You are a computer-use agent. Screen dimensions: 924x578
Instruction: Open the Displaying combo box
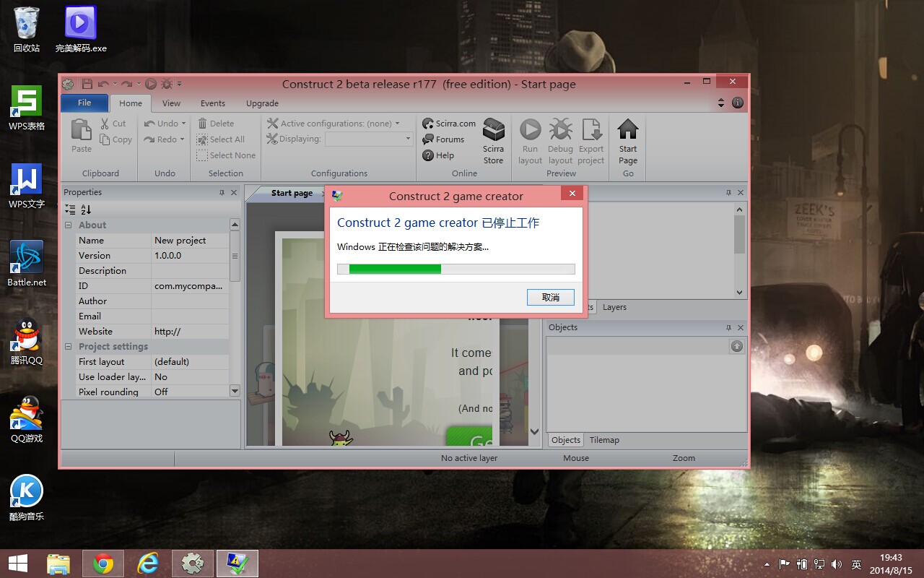368,139
